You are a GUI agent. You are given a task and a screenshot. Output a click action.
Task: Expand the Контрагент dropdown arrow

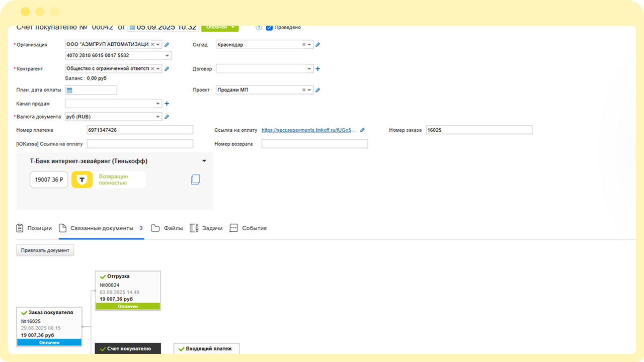[158, 69]
